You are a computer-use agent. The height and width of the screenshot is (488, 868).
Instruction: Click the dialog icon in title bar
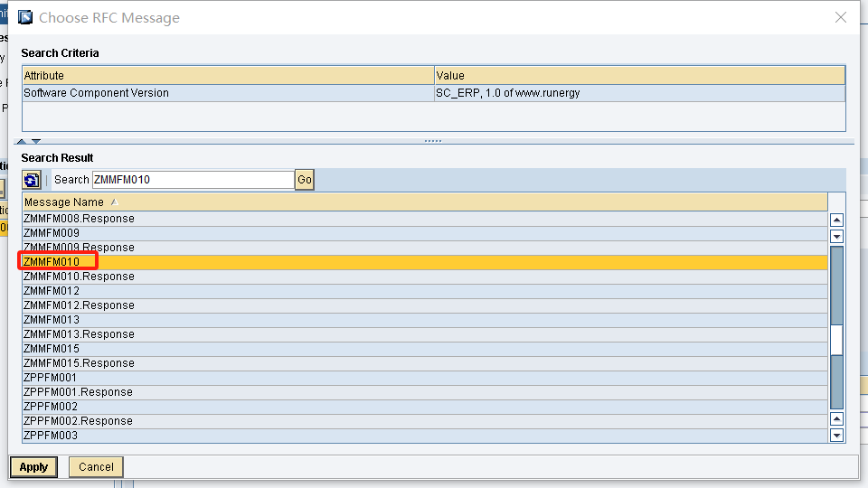25,17
